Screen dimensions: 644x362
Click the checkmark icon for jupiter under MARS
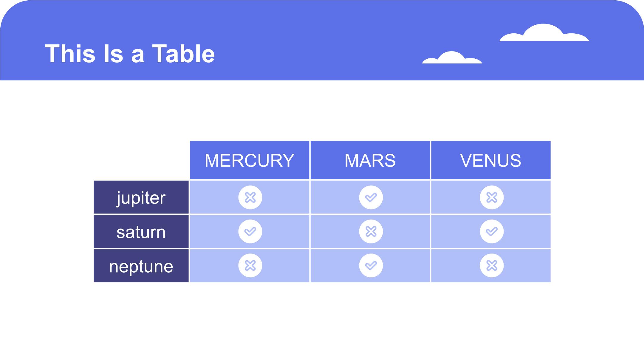[371, 197]
